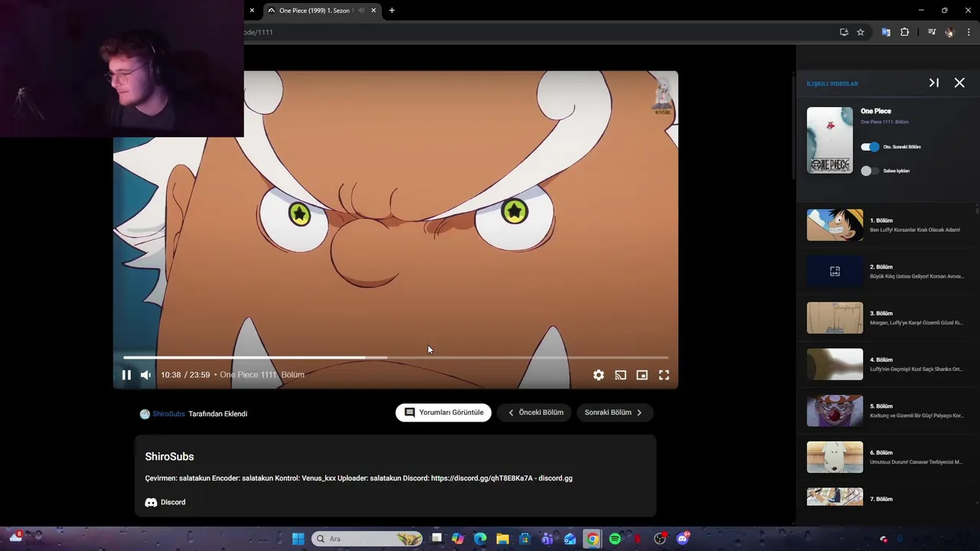
Task: Enter fullscreen video mode
Action: tap(664, 375)
